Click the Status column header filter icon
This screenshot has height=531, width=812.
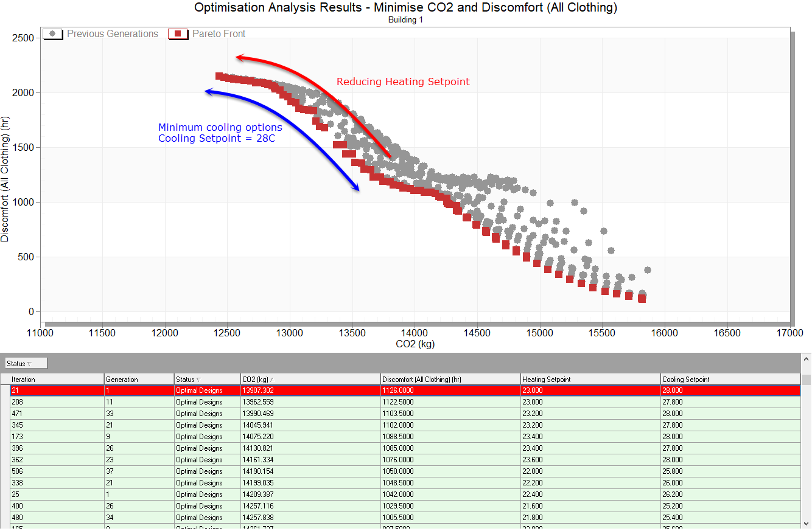click(x=198, y=380)
